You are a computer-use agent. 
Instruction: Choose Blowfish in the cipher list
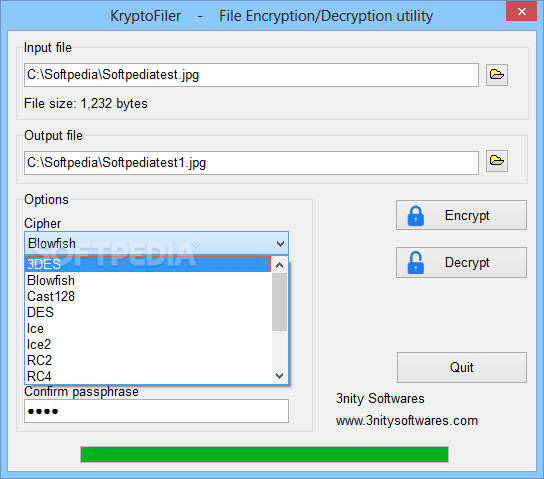148,280
